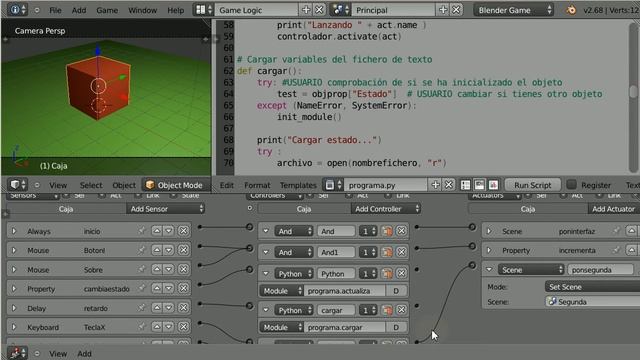Change Set Scene mode dropdown
The height and width of the screenshot is (360, 640).
[592, 287]
